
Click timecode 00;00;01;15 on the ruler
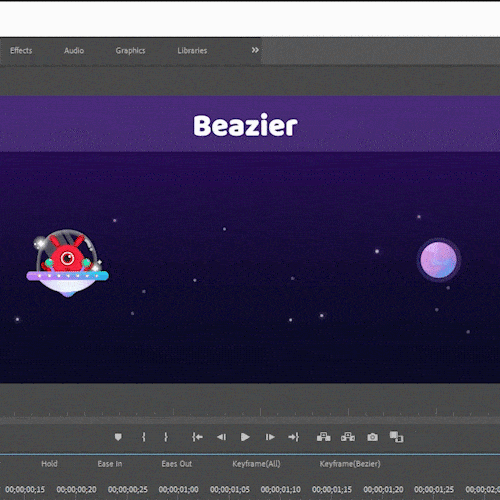(x=332, y=489)
